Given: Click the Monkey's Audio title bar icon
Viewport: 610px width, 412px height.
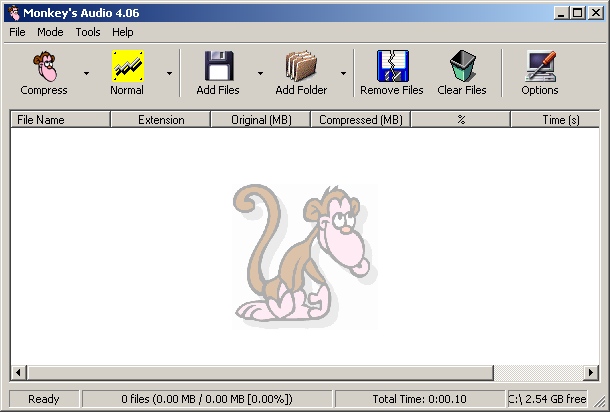Looking at the screenshot, I should coord(14,13).
